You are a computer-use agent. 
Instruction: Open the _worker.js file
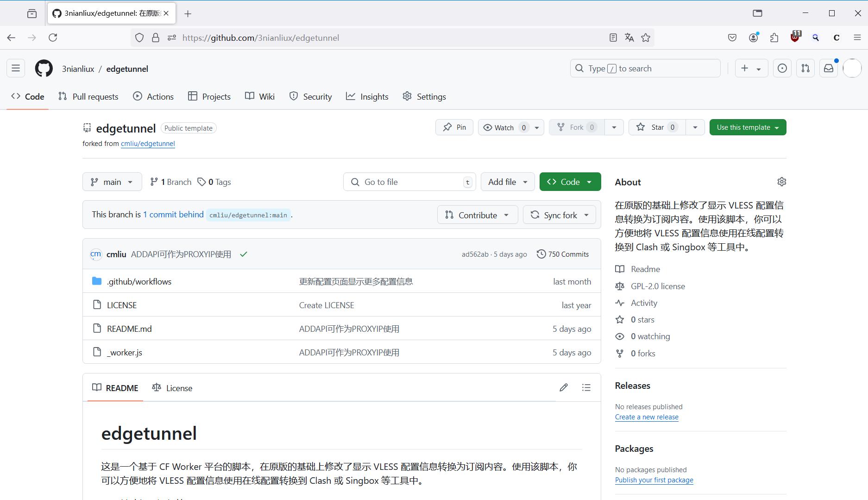pos(125,352)
